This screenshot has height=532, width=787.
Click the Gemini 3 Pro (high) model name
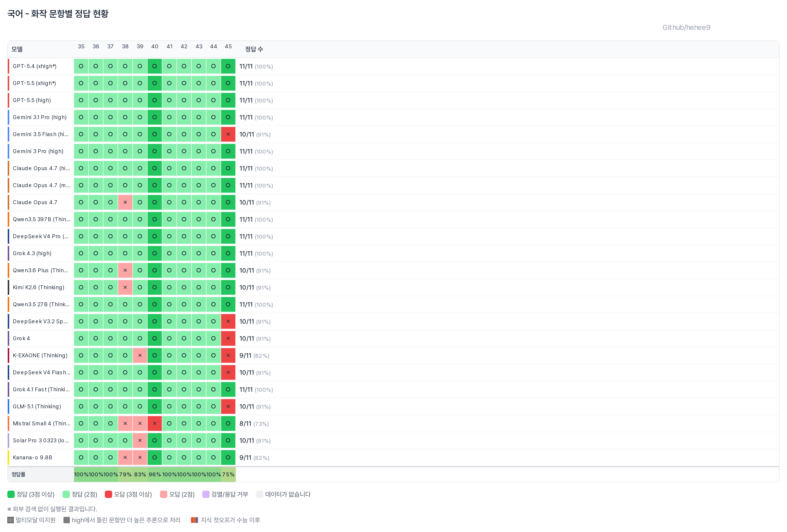pos(38,151)
